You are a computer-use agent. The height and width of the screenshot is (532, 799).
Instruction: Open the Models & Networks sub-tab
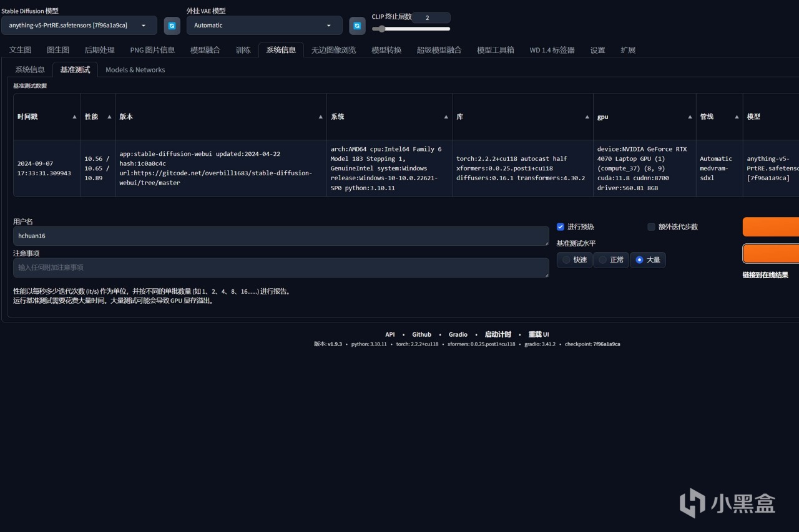coord(135,70)
